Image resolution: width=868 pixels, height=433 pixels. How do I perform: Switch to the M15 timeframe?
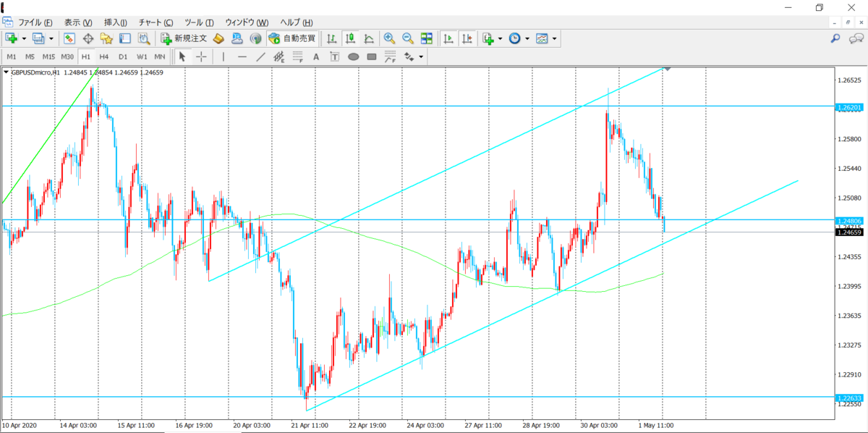(x=48, y=56)
